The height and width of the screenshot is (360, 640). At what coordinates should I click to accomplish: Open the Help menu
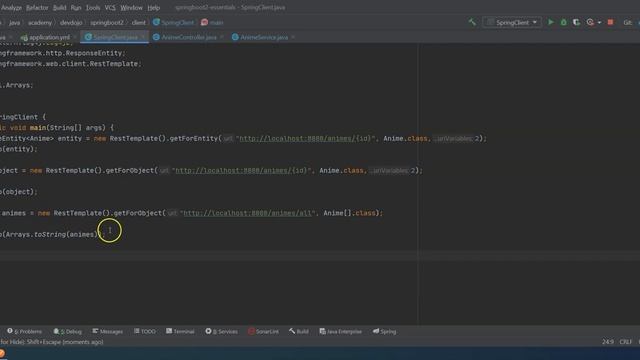click(153, 8)
